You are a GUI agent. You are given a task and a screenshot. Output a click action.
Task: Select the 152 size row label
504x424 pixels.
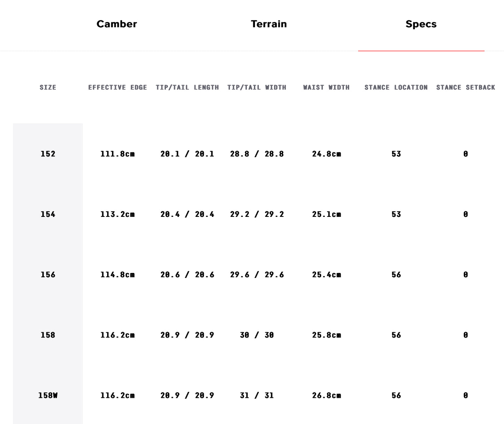pyautogui.click(x=48, y=154)
